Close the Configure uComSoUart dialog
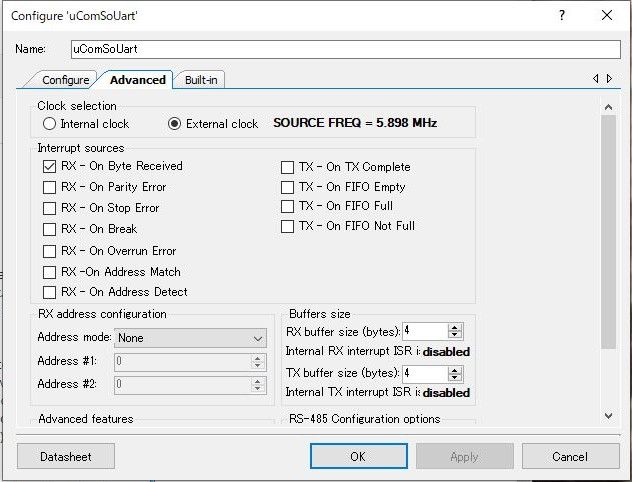 tap(608, 15)
